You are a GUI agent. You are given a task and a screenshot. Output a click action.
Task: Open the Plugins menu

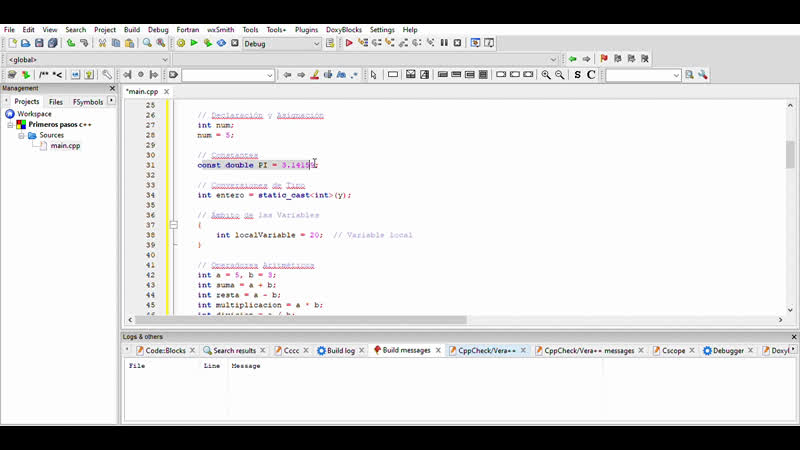tap(306, 30)
